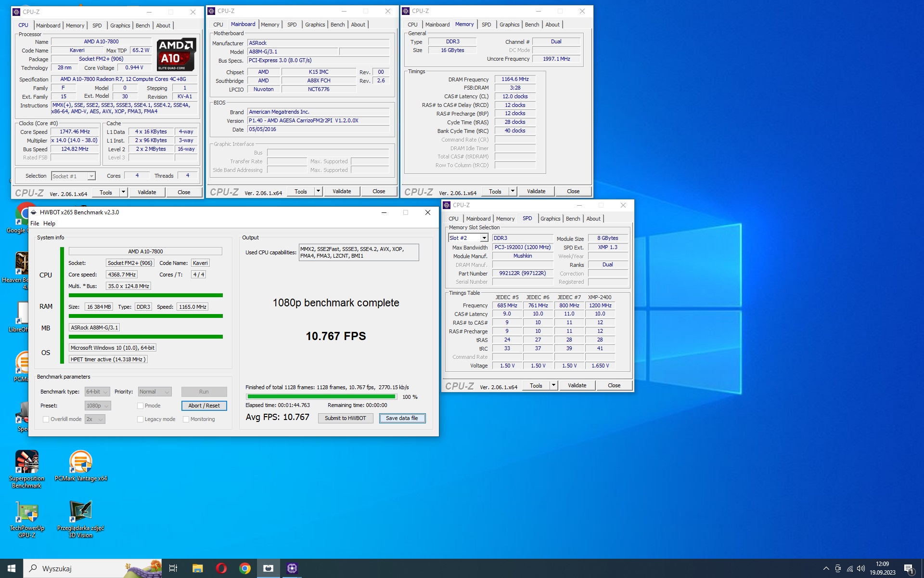Open the File menu in HWBOT x265
This screenshot has width=924, height=578.
[35, 223]
